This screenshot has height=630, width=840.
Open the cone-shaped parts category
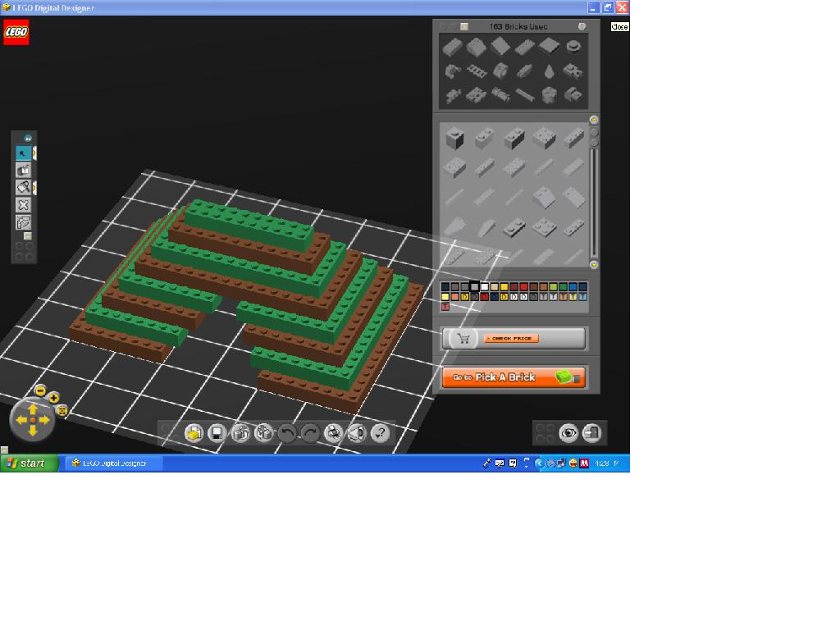549,71
